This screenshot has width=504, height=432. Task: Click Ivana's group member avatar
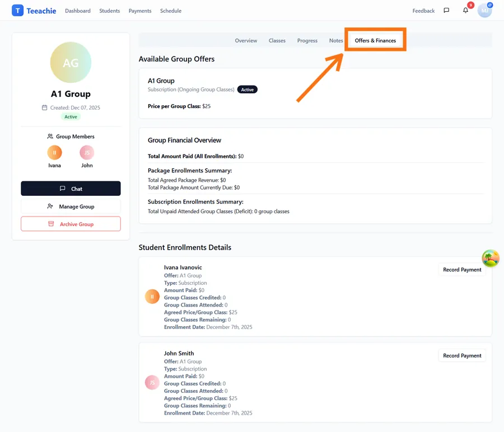point(54,153)
